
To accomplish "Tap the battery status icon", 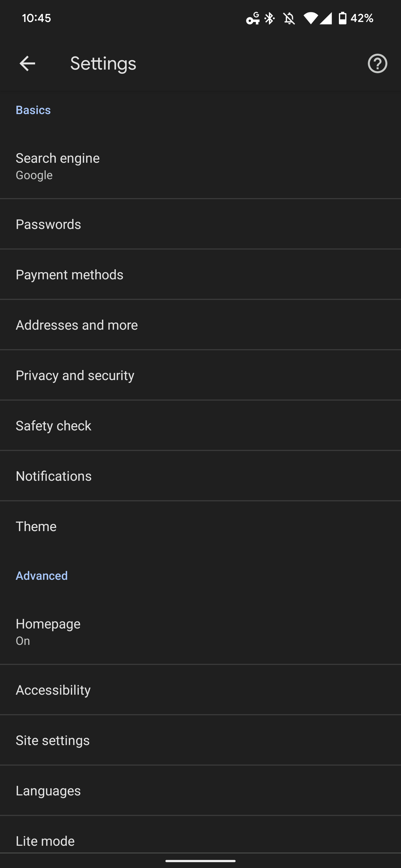I will coord(342,18).
